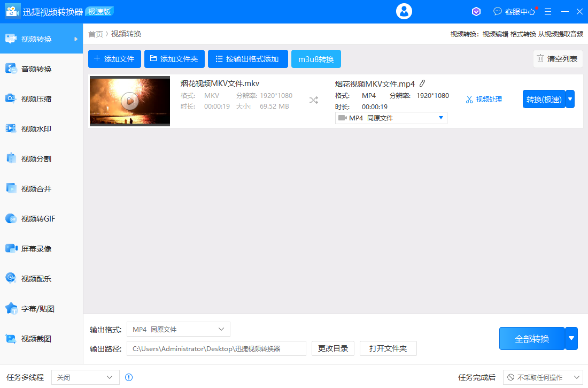This screenshot has height=388, width=588.
Task: Go to 视频分割 in the sidebar
Action: pyautogui.click(x=41, y=159)
